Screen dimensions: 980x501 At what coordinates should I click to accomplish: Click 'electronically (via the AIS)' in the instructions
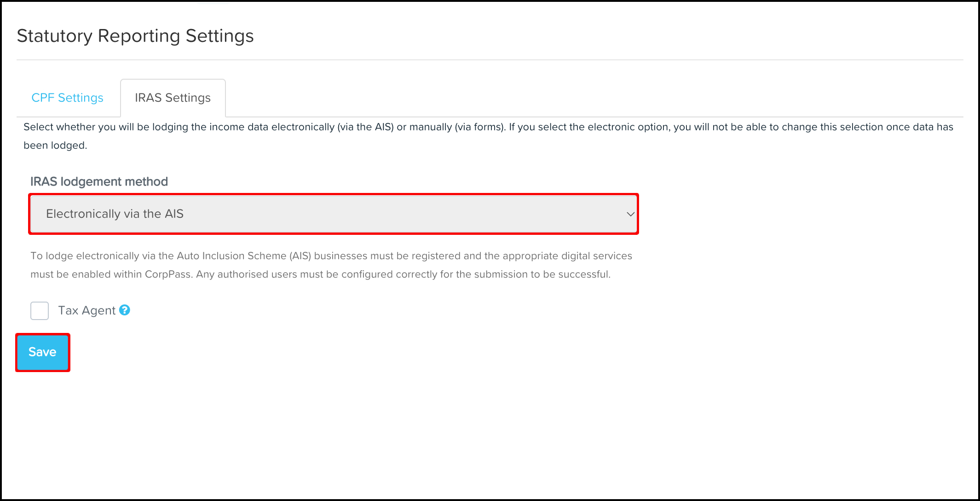[x=332, y=127]
